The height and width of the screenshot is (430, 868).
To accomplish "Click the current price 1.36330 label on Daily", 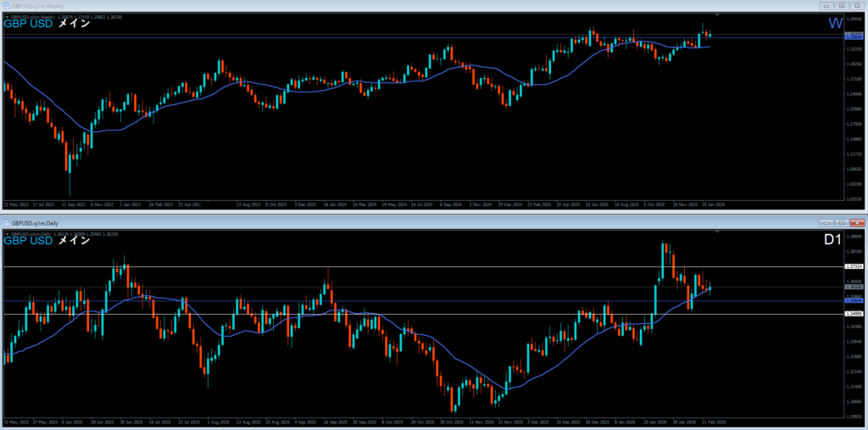I will click(854, 288).
